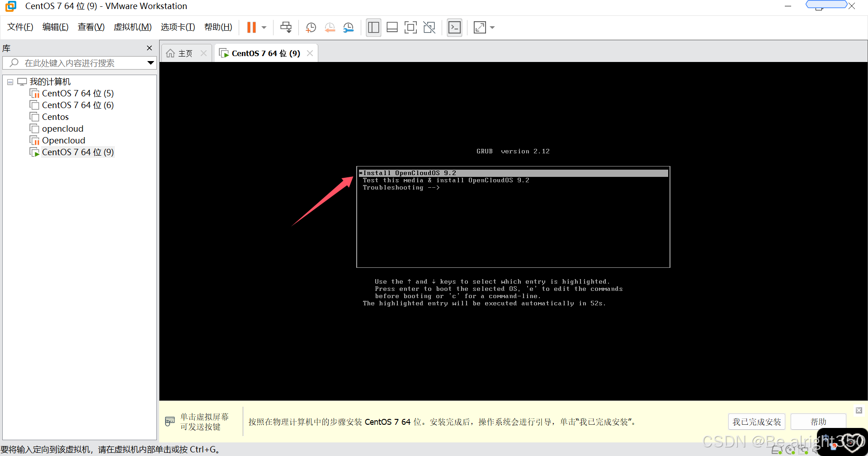Switch to the 主页 tab
This screenshot has height=456, width=868.
click(185, 53)
